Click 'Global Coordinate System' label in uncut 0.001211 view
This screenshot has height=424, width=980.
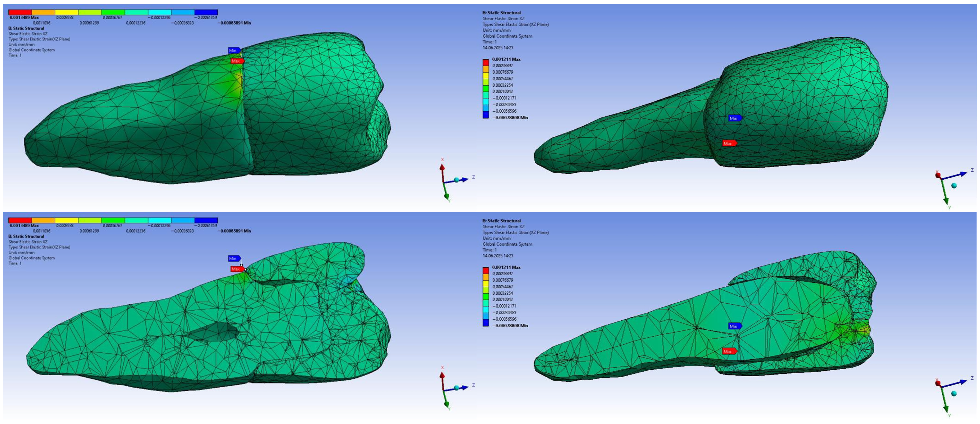[507, 36]
